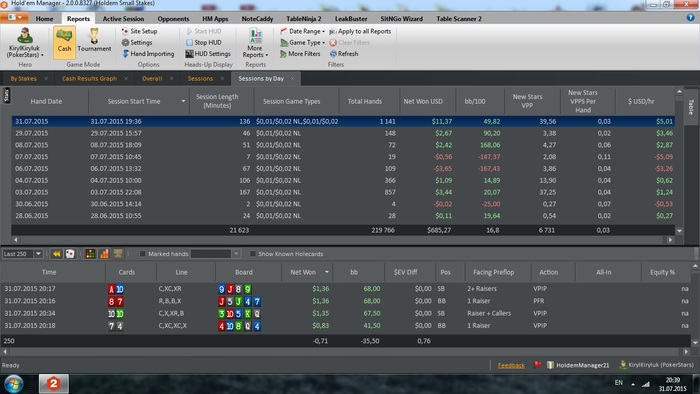Click the playing card replayer icon
The height and width of the screenshot is (394, 700).
tap(70, 254)
